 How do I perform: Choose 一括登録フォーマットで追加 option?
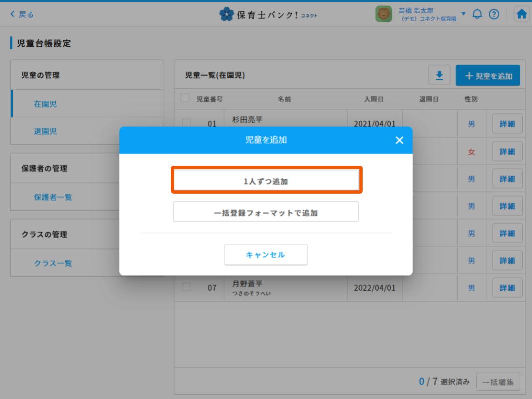[266, 212]
